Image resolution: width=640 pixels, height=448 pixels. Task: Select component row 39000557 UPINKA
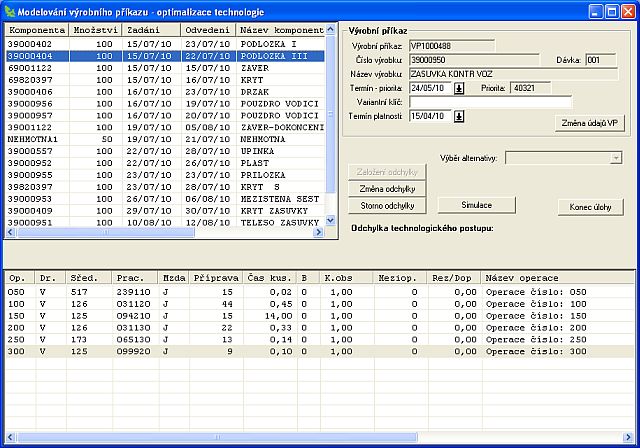click(165, 151)
